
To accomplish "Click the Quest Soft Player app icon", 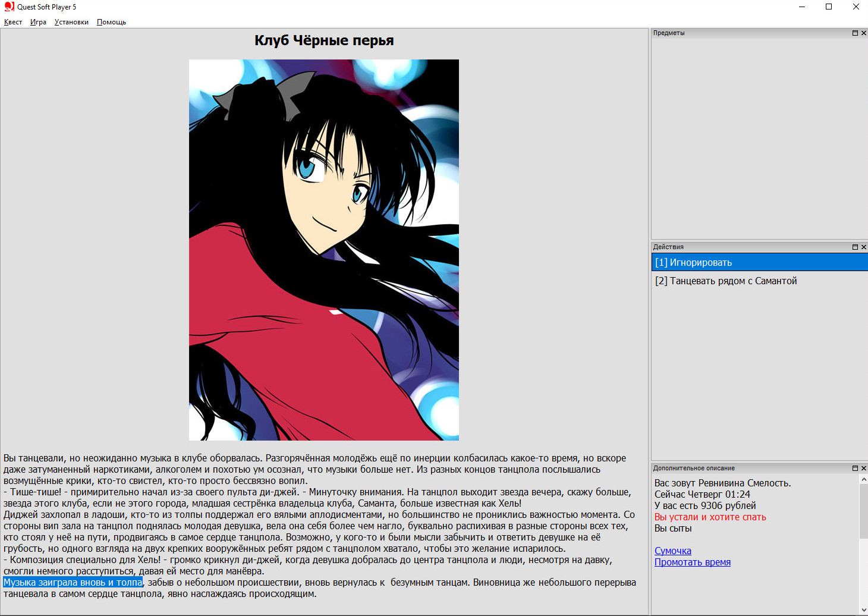I will pos(9,7).
